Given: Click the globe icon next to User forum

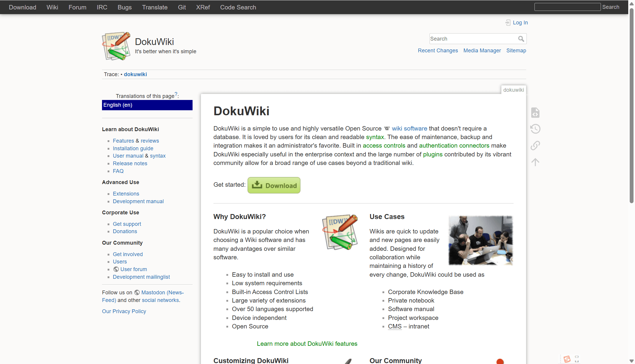Looking at the screenshot, I should click(x=116, y=269).
